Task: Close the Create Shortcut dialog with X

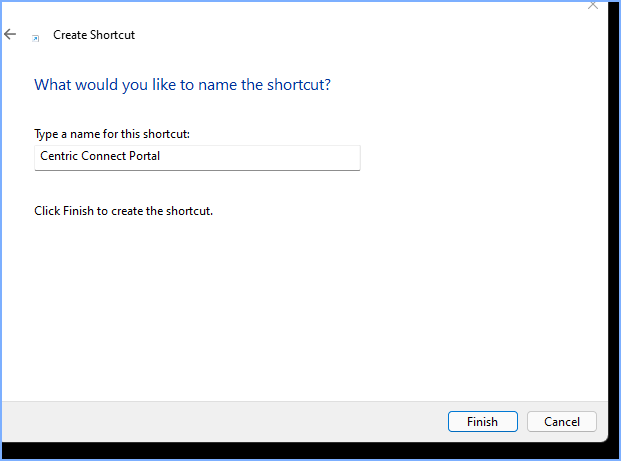Action: tap(593, 5)
